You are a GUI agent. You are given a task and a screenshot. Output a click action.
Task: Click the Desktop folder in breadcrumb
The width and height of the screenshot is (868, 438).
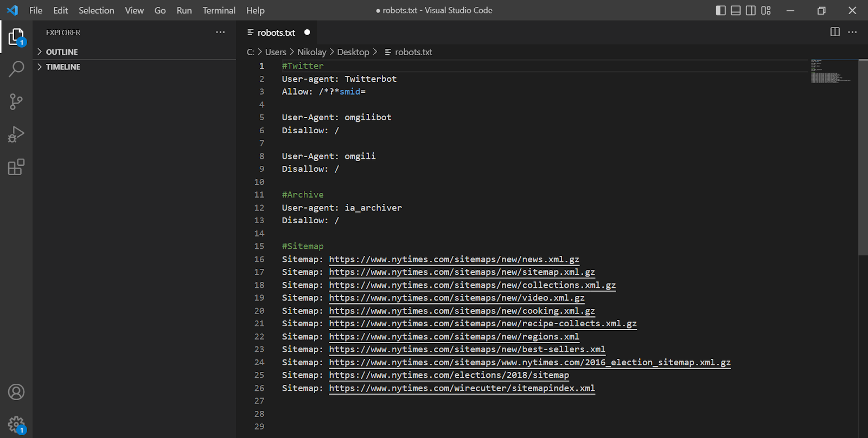pyautogui.click(x=353, y=52)
